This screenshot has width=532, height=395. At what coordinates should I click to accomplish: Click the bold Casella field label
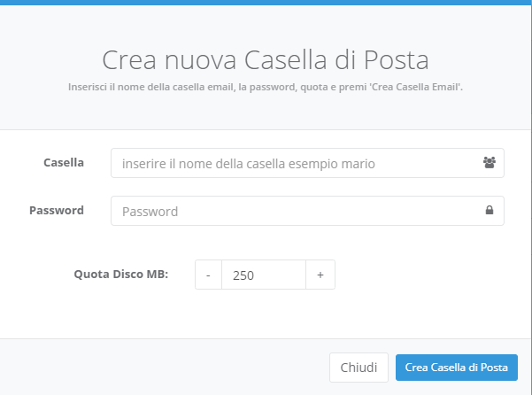(64, 163)
